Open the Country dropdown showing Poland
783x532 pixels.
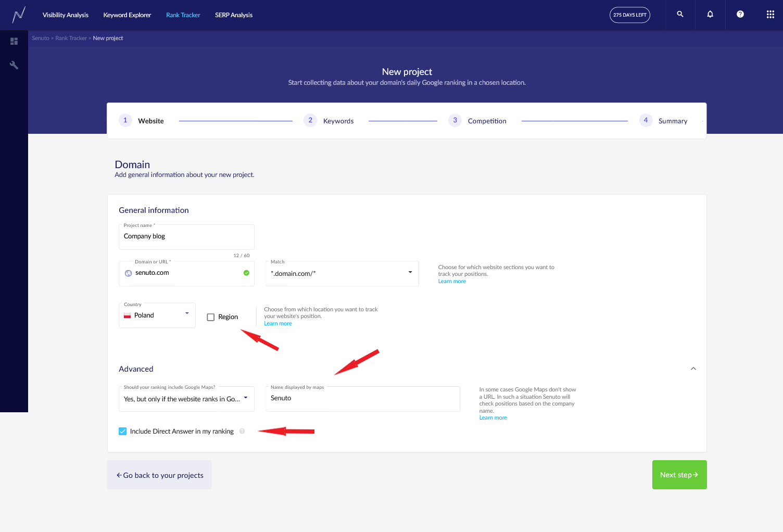point(157,315)
